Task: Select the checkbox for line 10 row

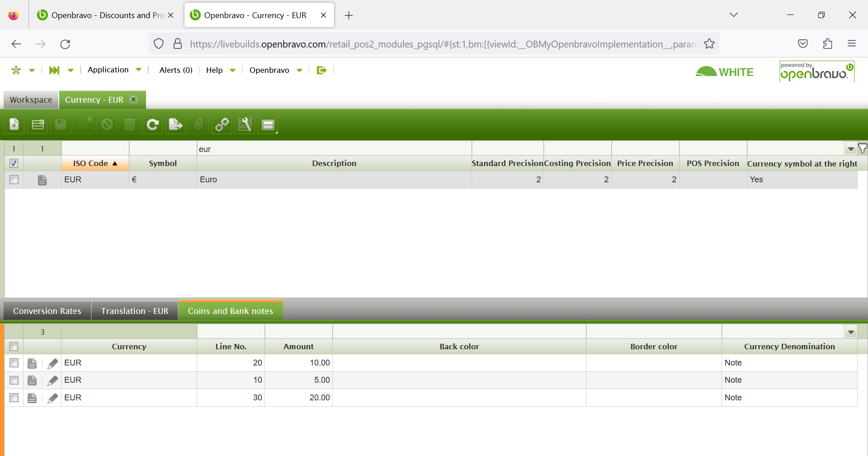Action: [14, 380]
